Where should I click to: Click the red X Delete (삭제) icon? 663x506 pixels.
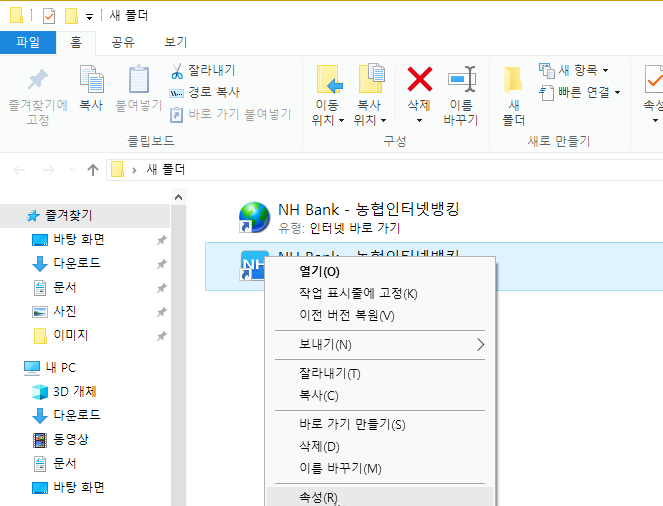pyautogui.click(x=419, y=79)
